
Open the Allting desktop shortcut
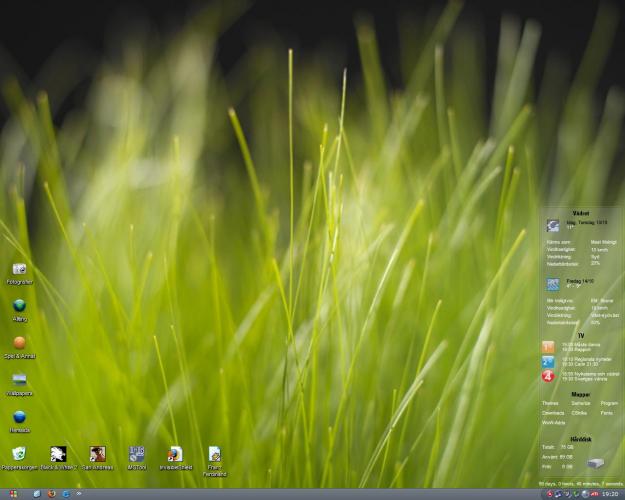tap(19, 306)
